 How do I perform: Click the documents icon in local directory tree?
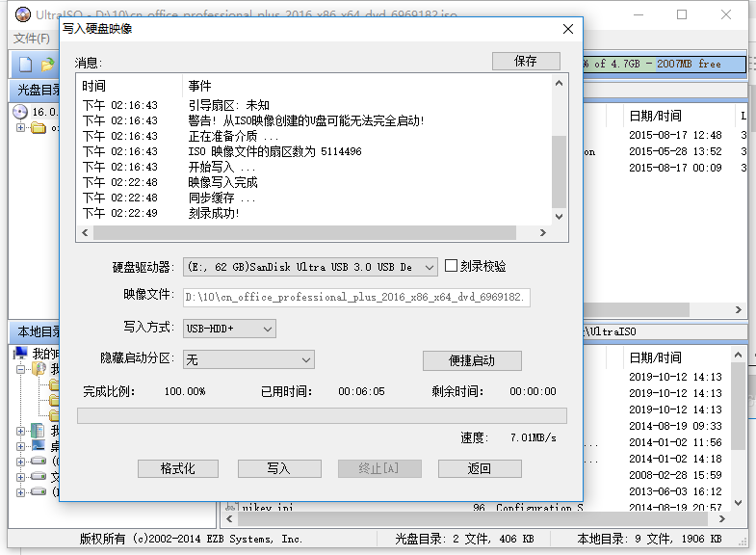tap(39, 430)
